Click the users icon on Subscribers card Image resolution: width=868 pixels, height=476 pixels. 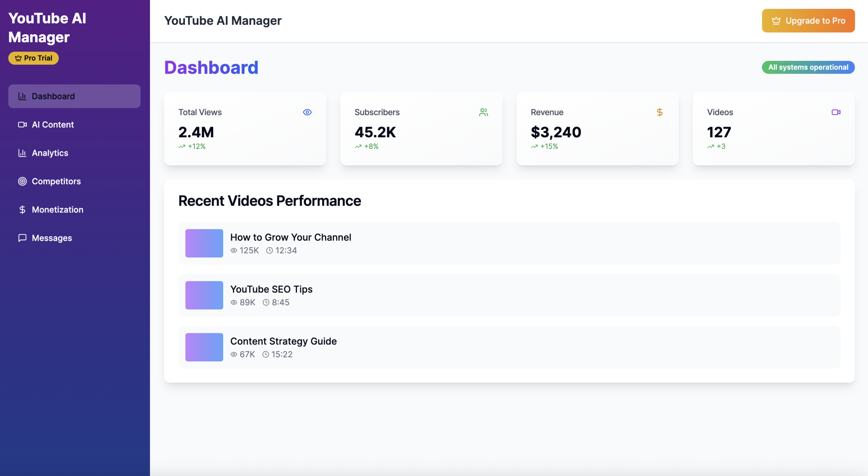(x=484, y=112)
